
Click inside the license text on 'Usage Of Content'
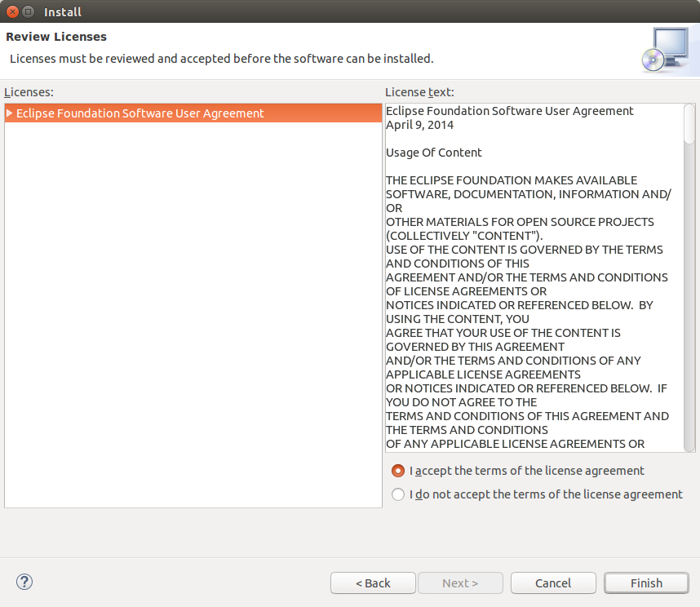(433, 153)
